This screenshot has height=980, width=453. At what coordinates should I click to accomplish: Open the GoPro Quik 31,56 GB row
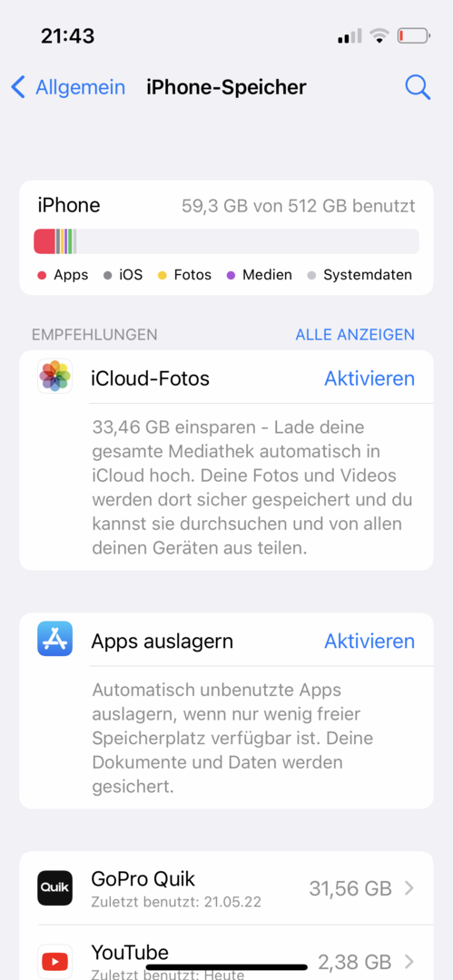coord(227,888)
